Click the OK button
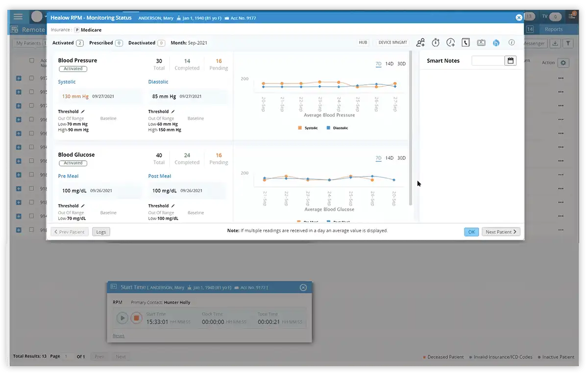Viewport: 588px width, 375px height. (471, 231)
